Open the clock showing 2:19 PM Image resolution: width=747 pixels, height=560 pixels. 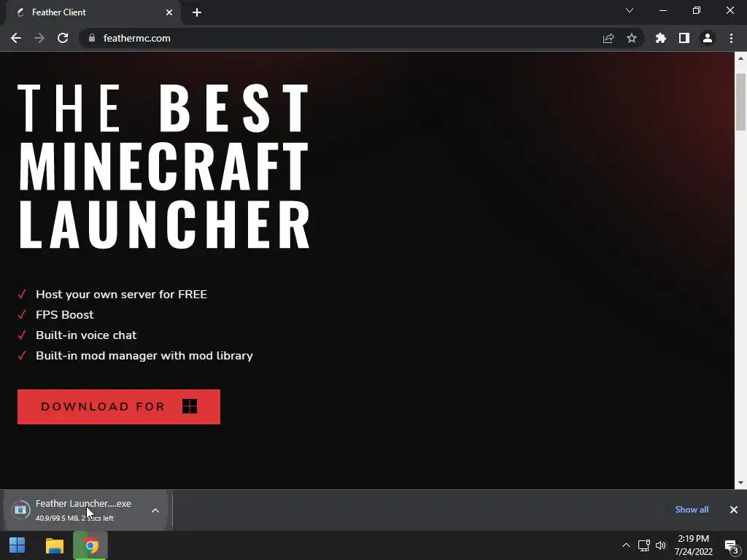[694, 545]
